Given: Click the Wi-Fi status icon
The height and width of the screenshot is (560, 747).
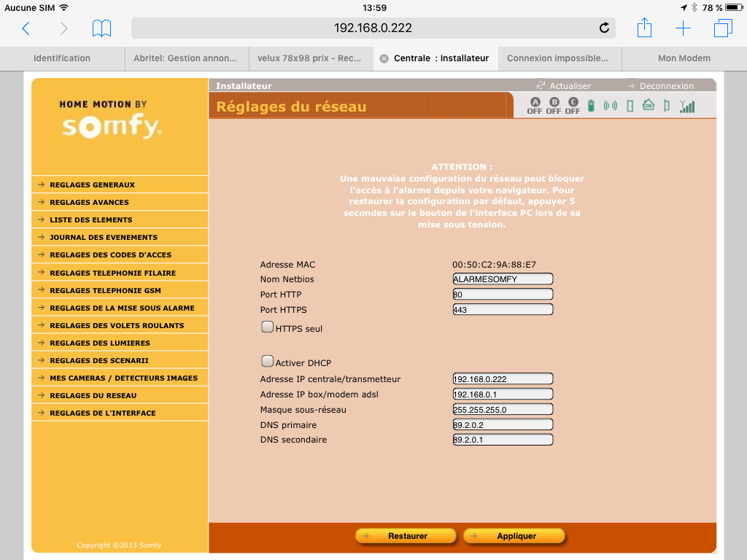Looking at the screenshot, I should (64, 7).
